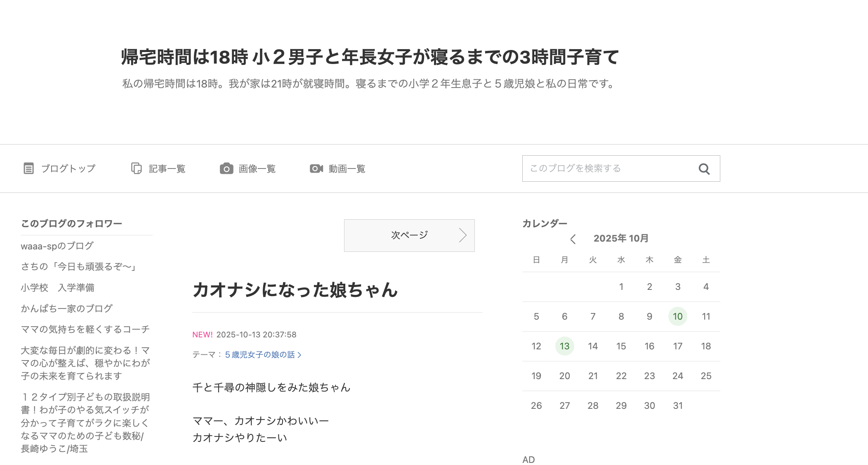Click the magnifying glass search icon
The image size is (868, 465).
[704, 169]
